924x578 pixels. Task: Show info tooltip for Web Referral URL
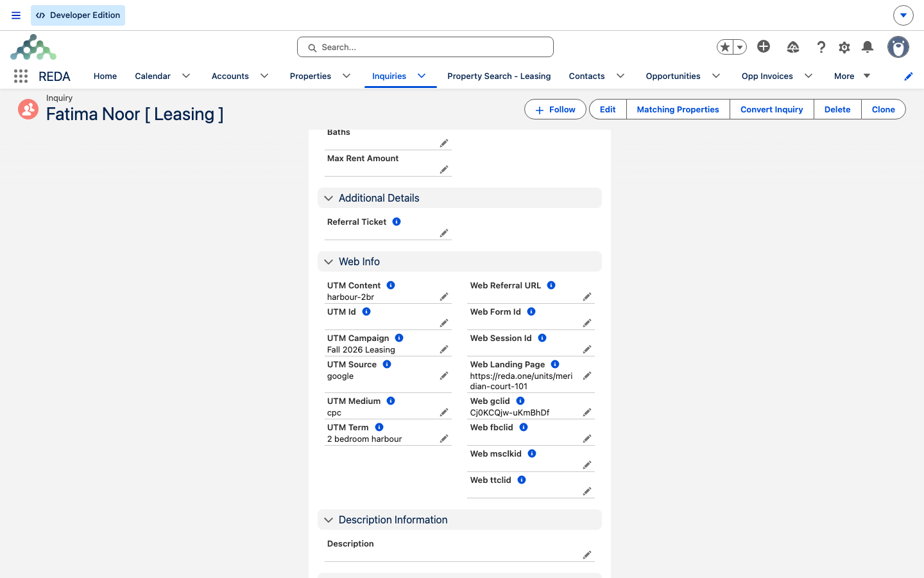[551, 285]
